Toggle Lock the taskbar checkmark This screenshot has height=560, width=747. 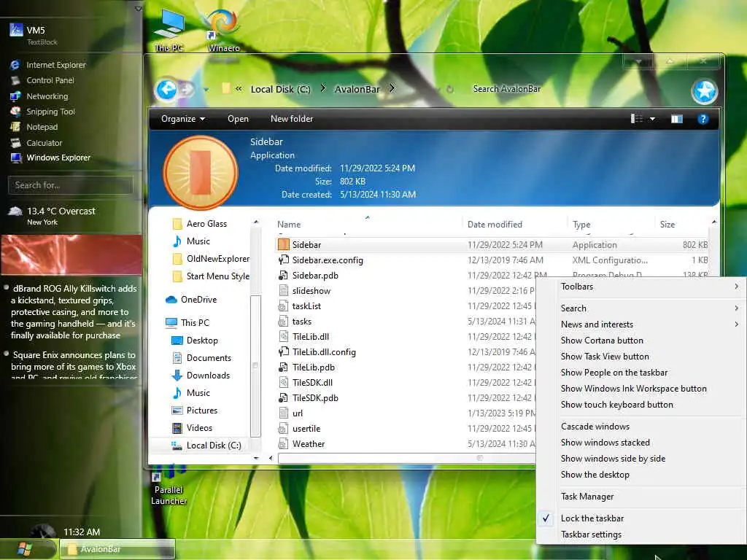592,518
